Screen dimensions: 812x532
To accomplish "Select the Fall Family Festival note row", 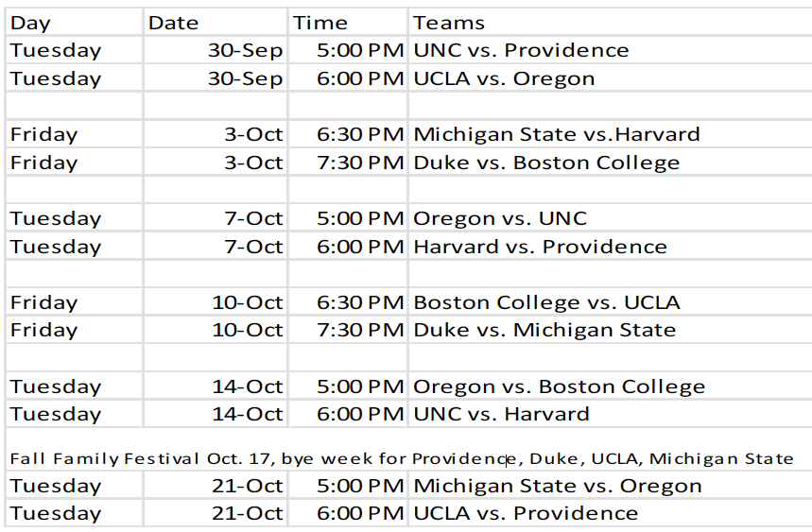I will (x=402, y=459).
